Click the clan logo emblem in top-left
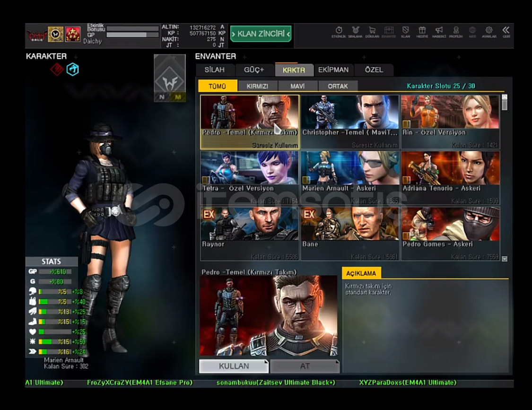 [x=36, y=35]
